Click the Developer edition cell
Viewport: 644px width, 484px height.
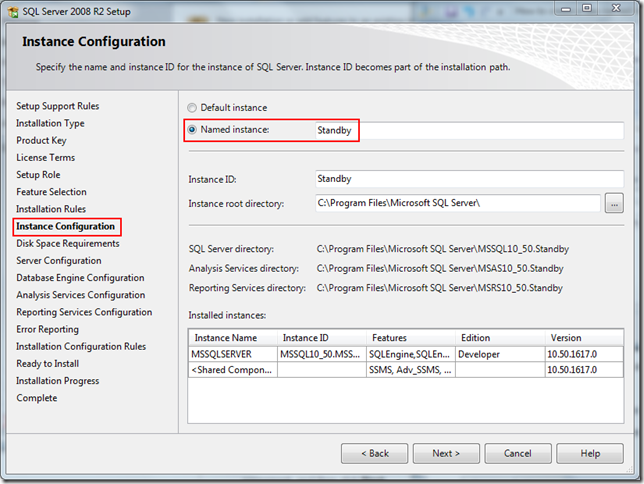coord(500,354)
